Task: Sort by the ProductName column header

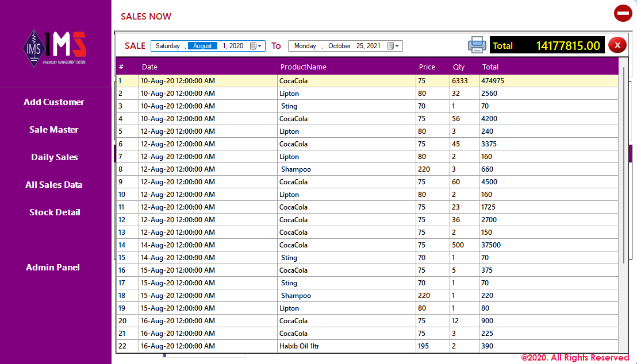Action: (304, 67)
